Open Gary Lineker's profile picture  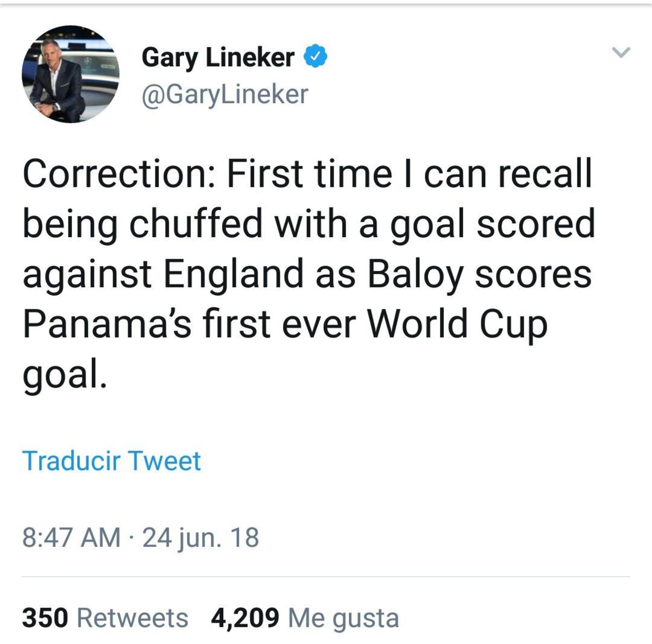point(71,74)
